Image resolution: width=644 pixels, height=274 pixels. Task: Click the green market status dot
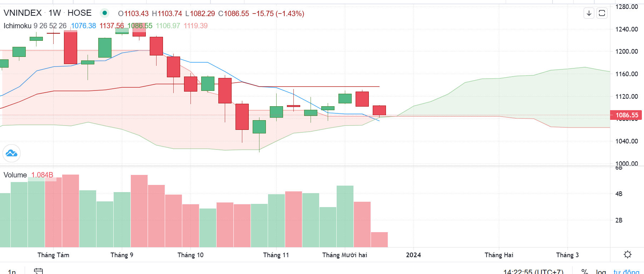point(104,13)
